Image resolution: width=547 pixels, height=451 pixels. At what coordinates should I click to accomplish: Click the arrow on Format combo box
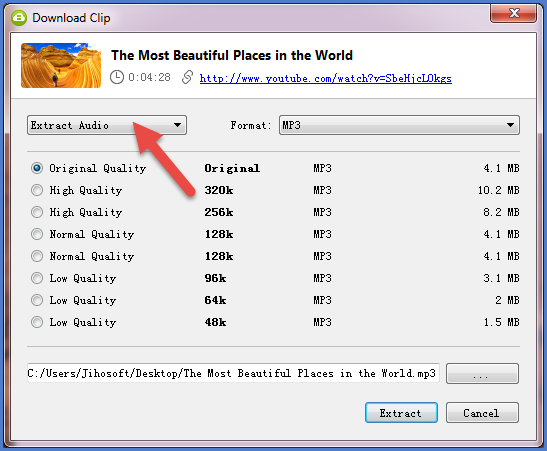click(510, 125)
